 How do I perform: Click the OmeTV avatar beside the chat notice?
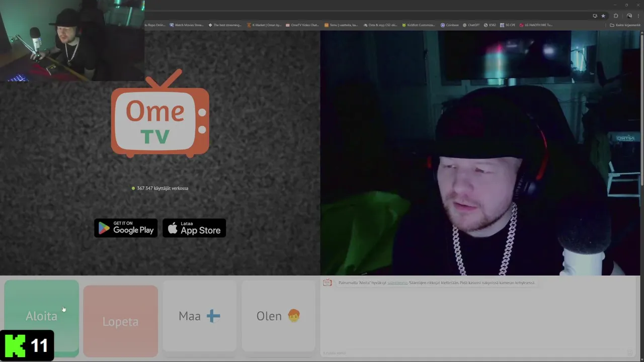[328, 283]
